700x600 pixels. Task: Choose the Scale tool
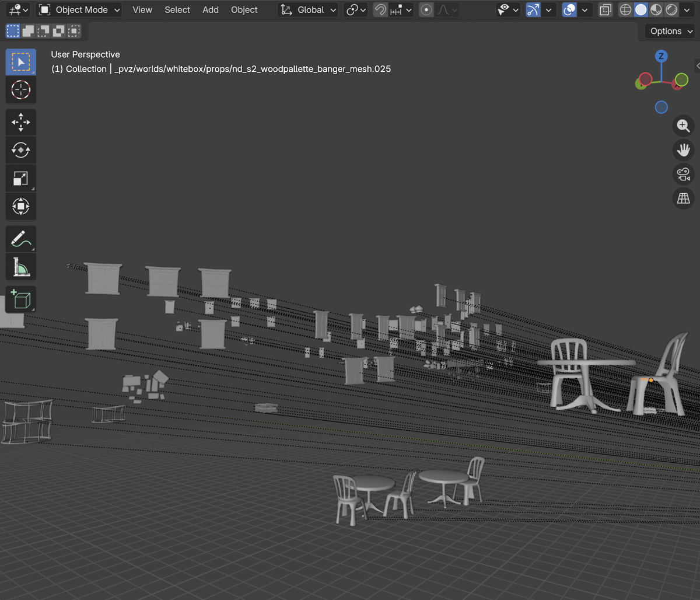click(21, 179)
